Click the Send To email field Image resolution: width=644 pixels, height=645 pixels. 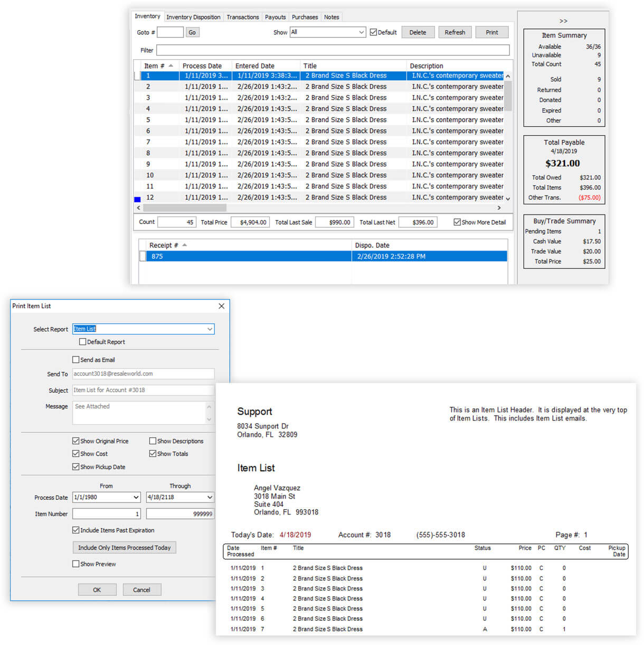(x=144, y=374)
